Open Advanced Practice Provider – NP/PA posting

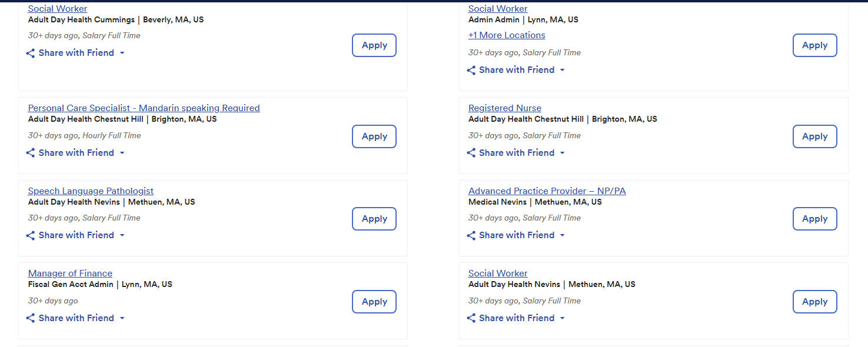tap(547, 191)
